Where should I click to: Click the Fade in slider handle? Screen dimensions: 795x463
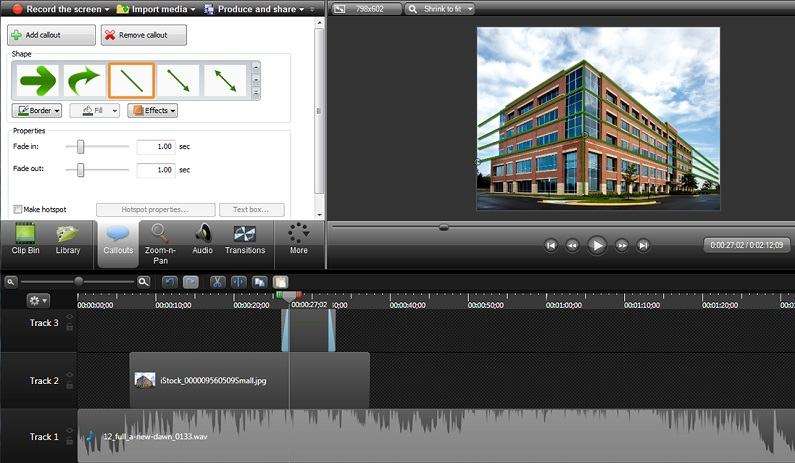[80, 147]
